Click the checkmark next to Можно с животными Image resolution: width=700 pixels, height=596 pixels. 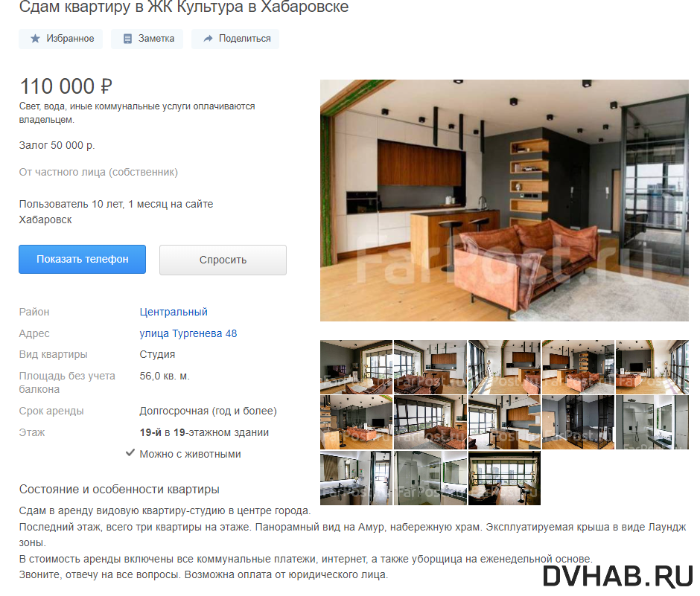click(130, 453)
